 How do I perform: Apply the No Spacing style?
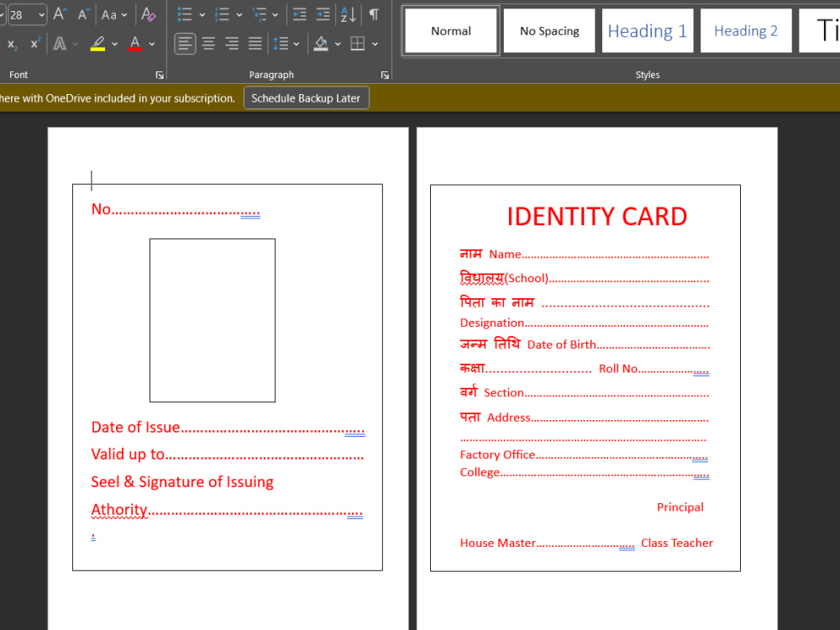click(x=549, y=31)
